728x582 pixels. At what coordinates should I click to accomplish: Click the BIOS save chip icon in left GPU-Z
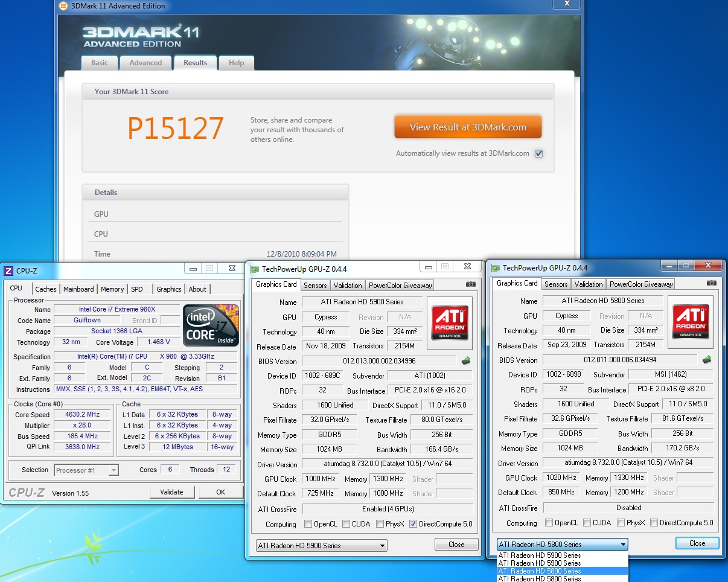pyautogui.click(x=466, y=361)
